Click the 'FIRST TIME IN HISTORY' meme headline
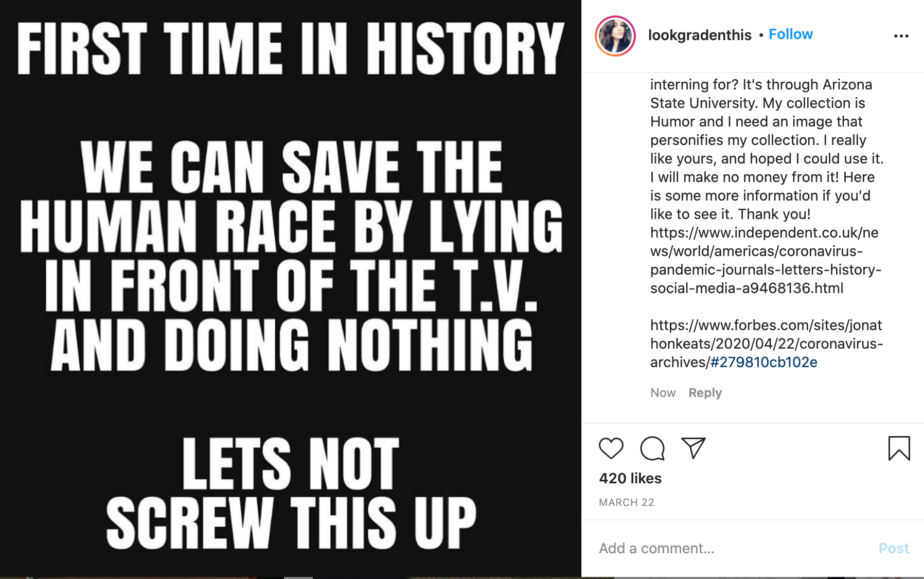The image size is (924, 579). tap(291, 49)
